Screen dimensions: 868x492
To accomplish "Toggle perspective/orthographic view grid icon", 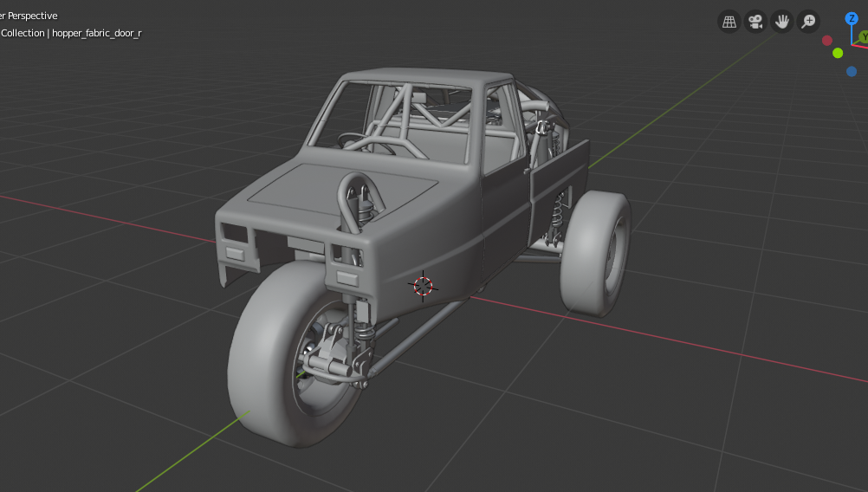I will pyautogui.click(x=729, y=22).
